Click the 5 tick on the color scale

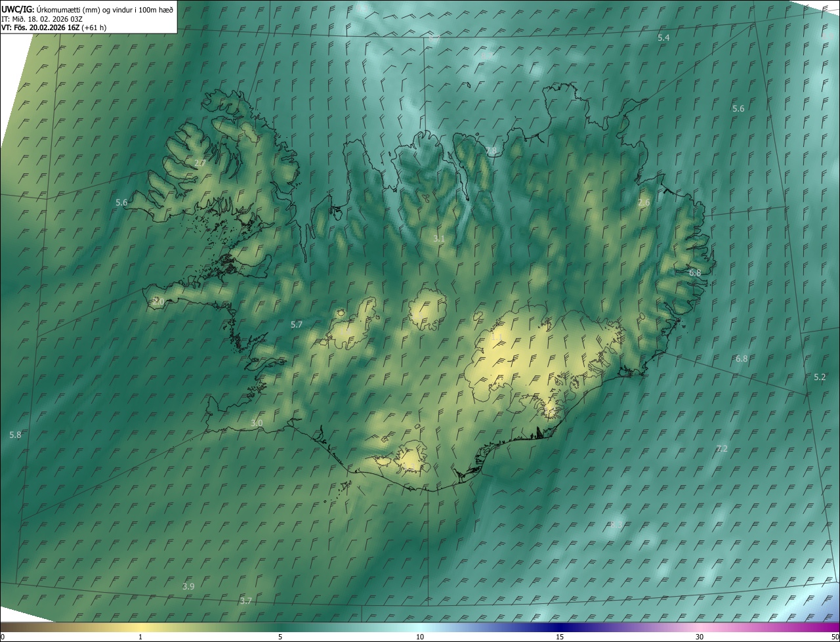coord(280,637)
